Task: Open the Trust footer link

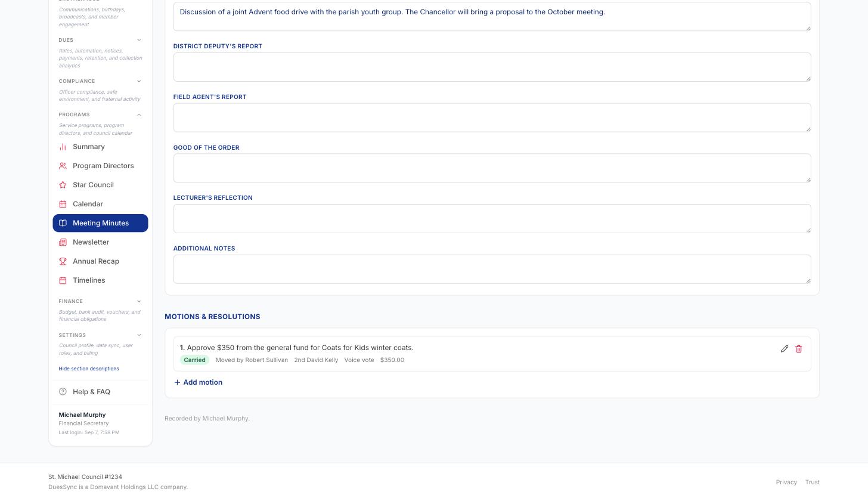Action: [x=813, y=483]
